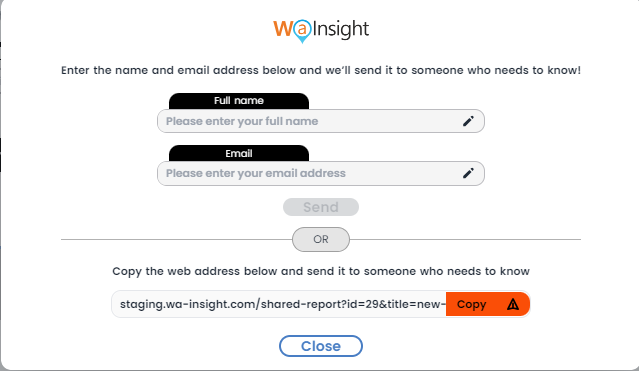Close the share dialog
This screenshot has width=639, height=371.
321,346
